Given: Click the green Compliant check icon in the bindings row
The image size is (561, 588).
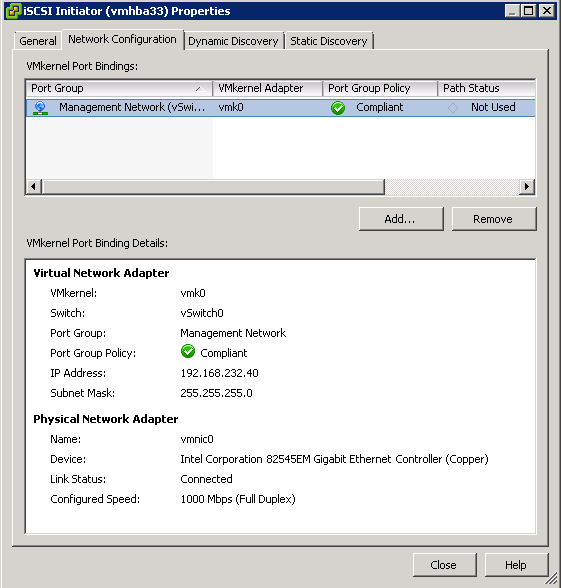Looking at the screenshot, I should click(x=338, y=108).
